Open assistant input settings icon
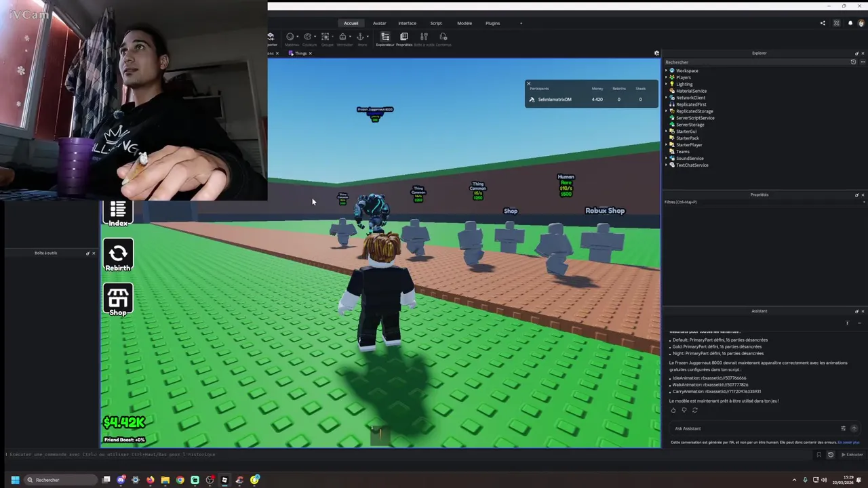This screenshot has height=488, width=868. 844,428
